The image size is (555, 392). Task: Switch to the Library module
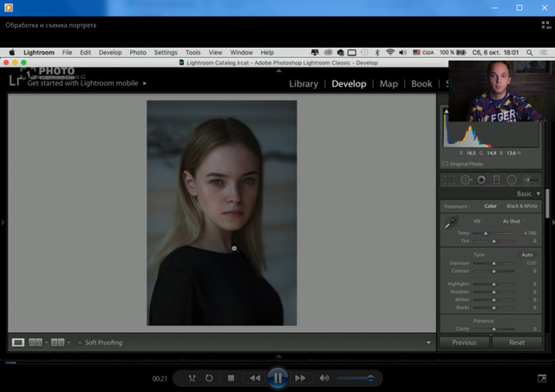[x=303, y=84]
